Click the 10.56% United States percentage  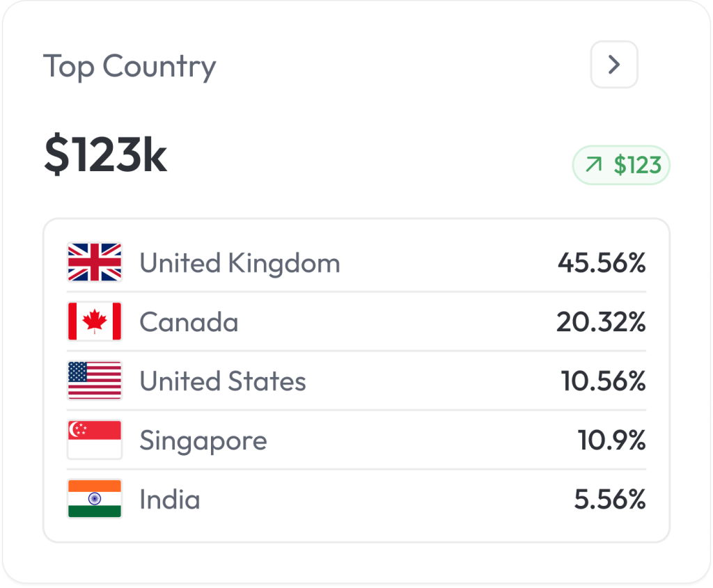coord(604,381)
